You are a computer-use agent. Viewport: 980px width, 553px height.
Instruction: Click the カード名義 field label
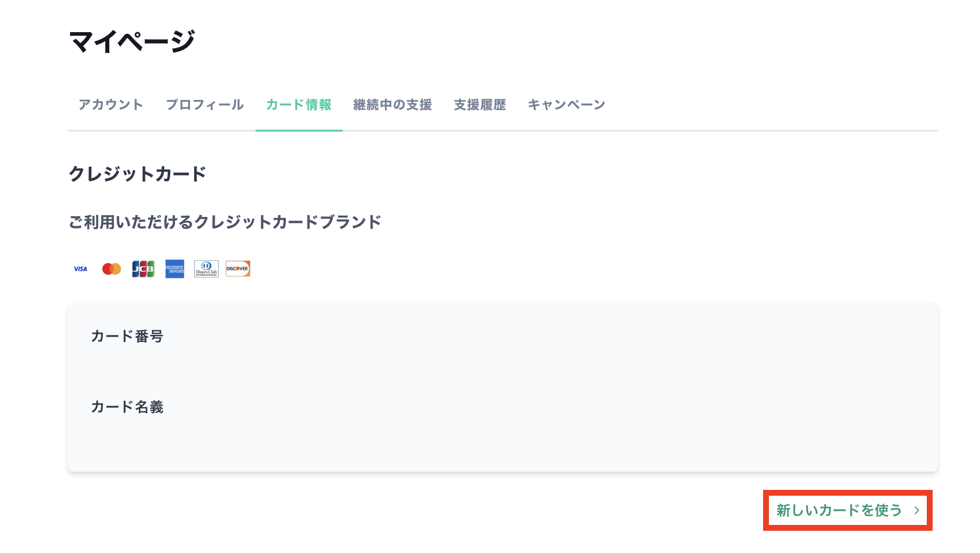pos(127,406)
